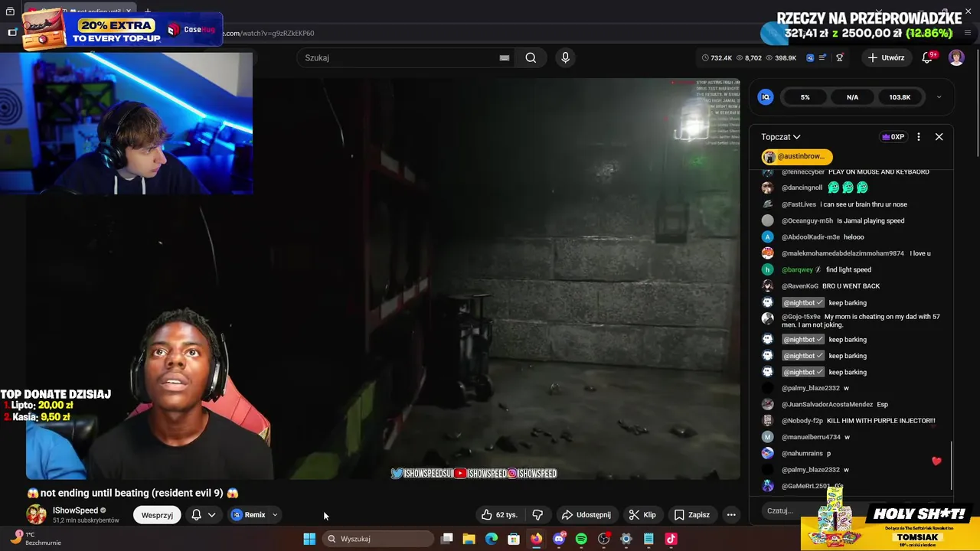Click the Utwórz create button
The height and width of the screenshot is (551, 980).
(x=886, y=57)
